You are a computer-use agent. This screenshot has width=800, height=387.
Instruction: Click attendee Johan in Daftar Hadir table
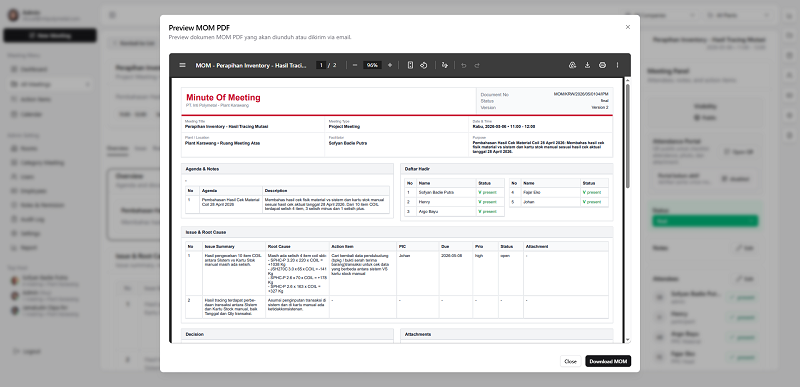coord(529,202)
